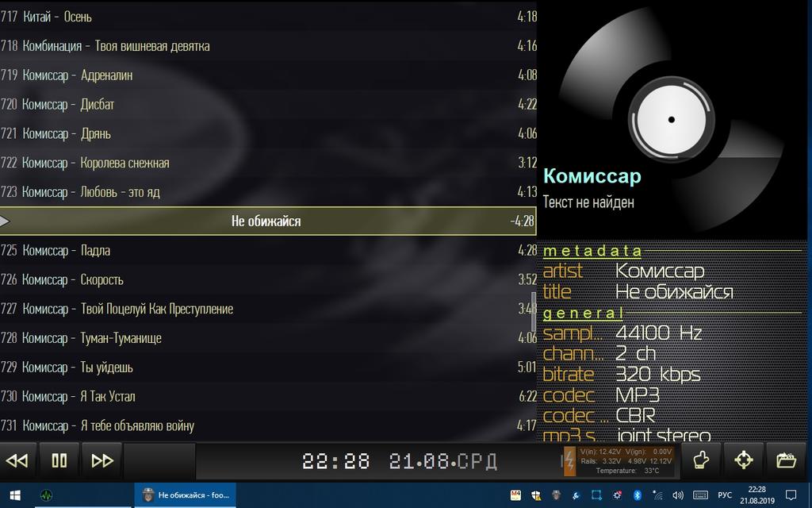The width and height of the screenshot is (812, 508).
Task: Open the Windows notification center
Action: coord(791,495)
